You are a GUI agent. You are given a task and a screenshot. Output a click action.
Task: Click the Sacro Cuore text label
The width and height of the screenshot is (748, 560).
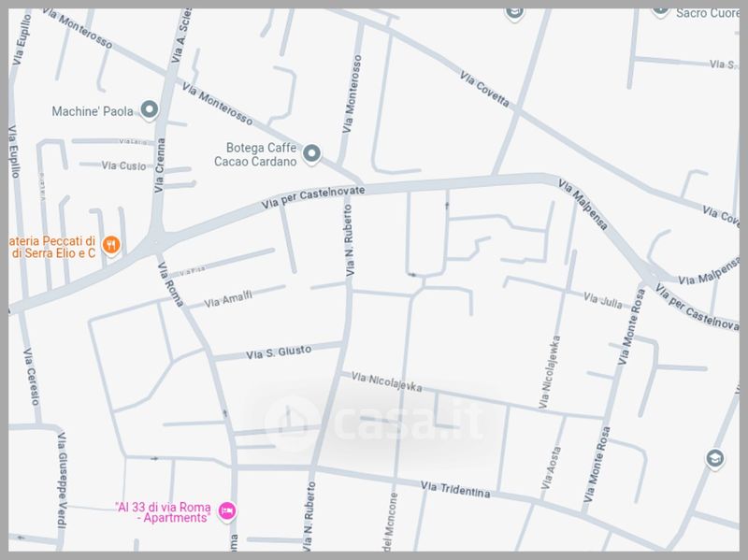click(707, 13)
